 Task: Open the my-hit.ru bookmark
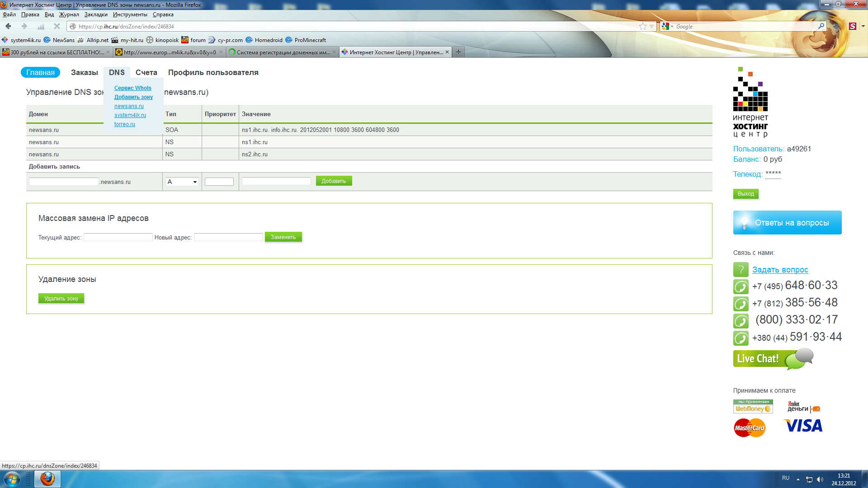coord(127,40)
